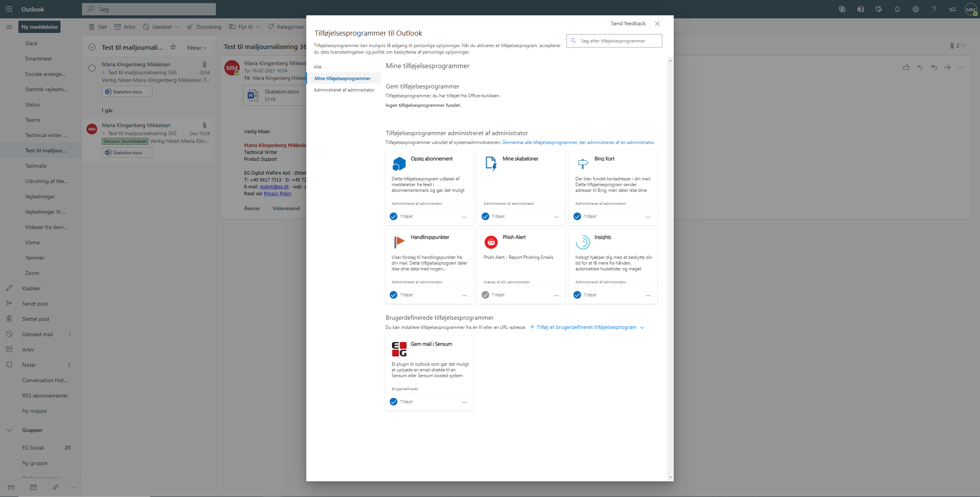The height and width of the screenshot is (497, 980).
Task: Select Mine tilføjelsesprogrammer category
Action: [x=344, y=78]
